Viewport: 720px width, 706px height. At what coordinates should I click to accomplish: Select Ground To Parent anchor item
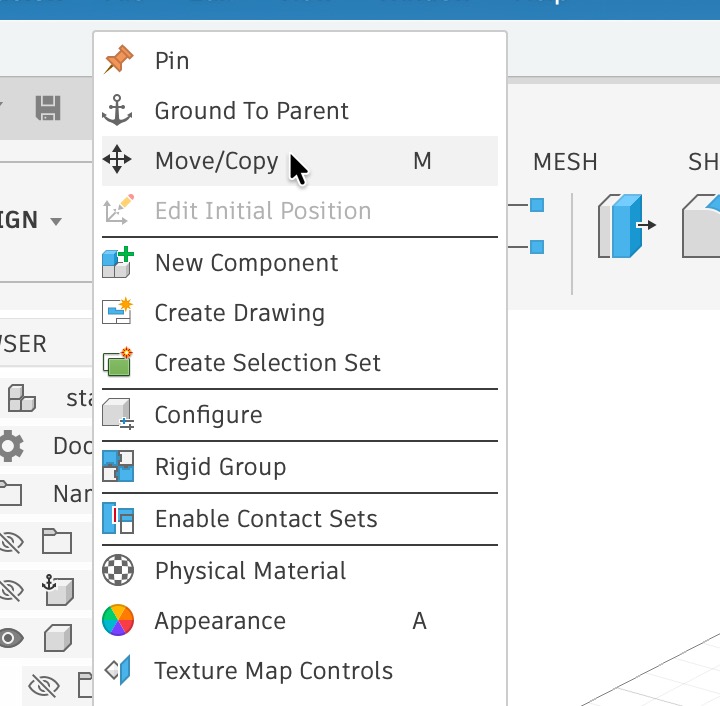coord(251,111)
